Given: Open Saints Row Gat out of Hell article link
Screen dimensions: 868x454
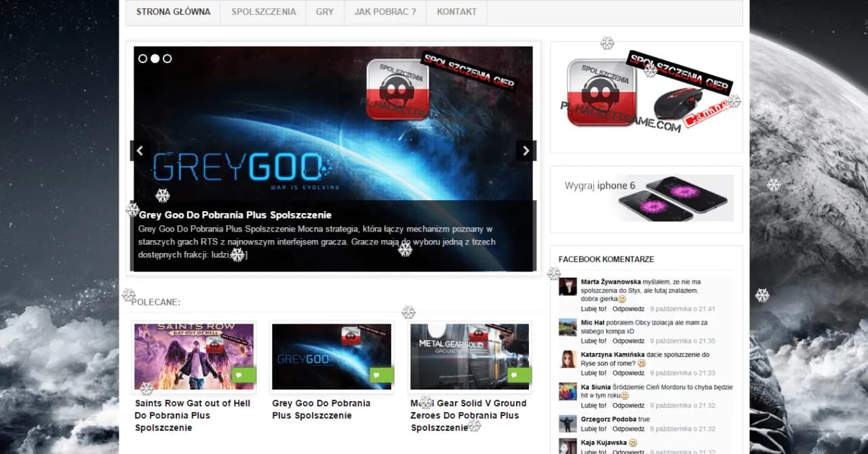Looking at the screenshot, I should tap(193, 415).
